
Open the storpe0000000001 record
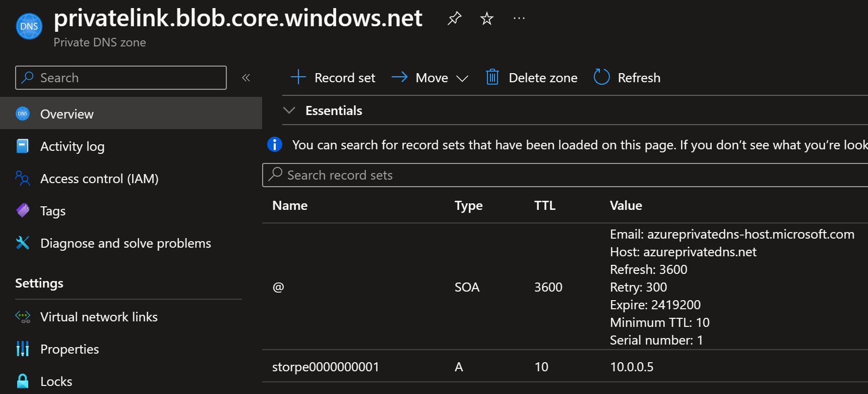326,367
